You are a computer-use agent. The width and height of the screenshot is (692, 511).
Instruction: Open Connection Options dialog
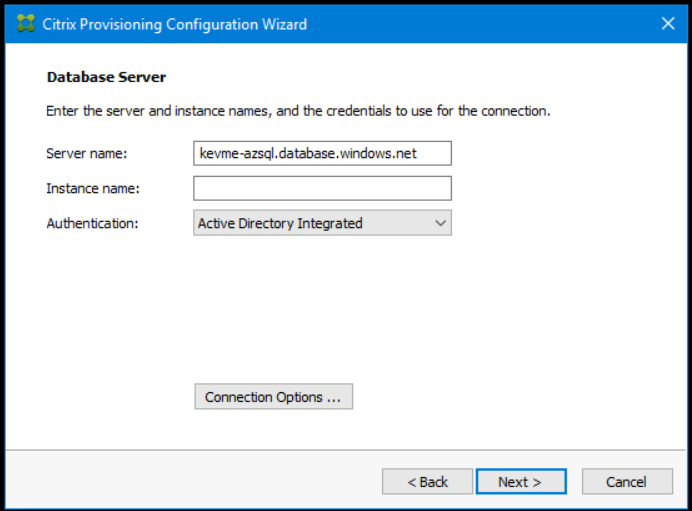pos(273,397)
